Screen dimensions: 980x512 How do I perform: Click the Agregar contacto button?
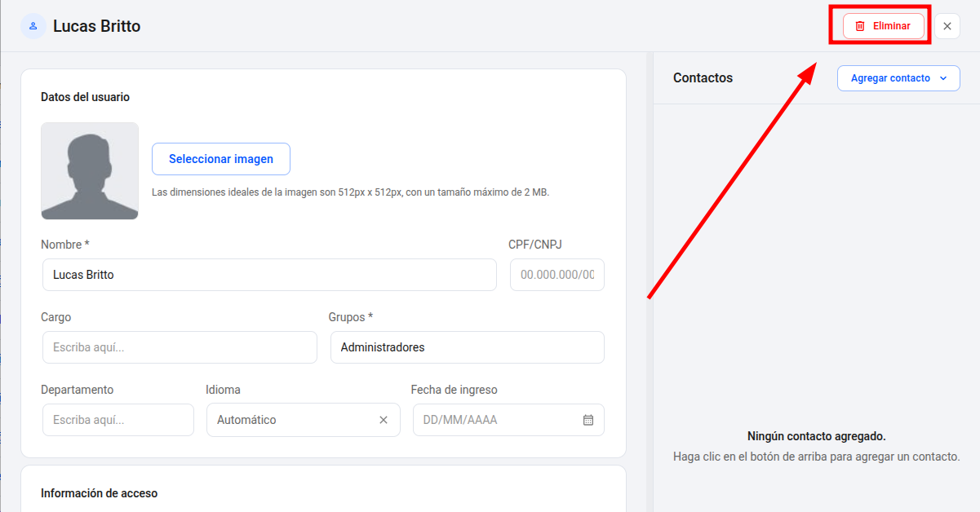click(x=898, y=78)
